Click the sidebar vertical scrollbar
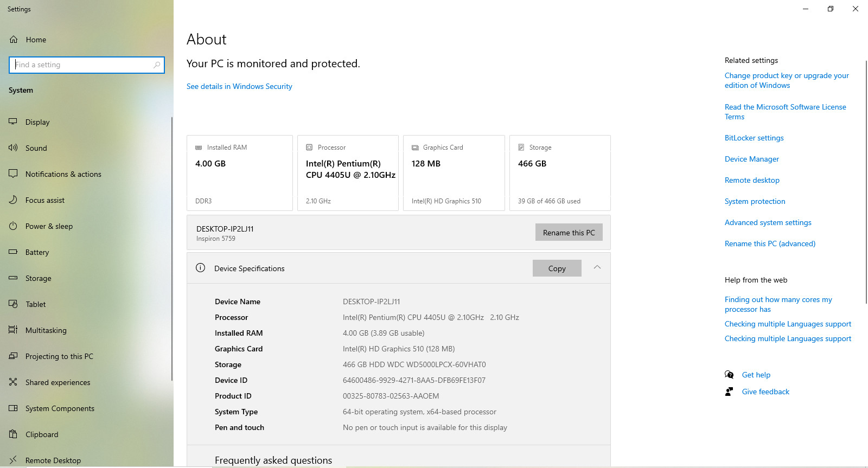 click(x=172, y=248)
